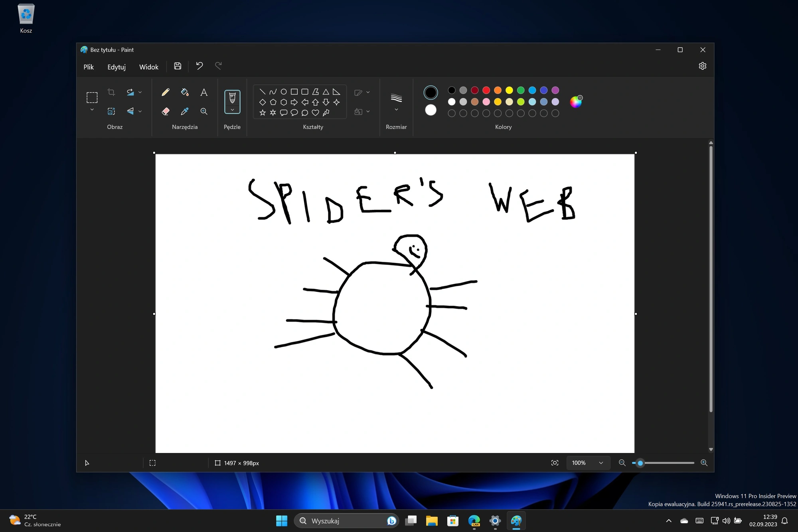Open the Widok menu
Screen dimensions: 798x532
pyautogui.click(x=149, y=67)
